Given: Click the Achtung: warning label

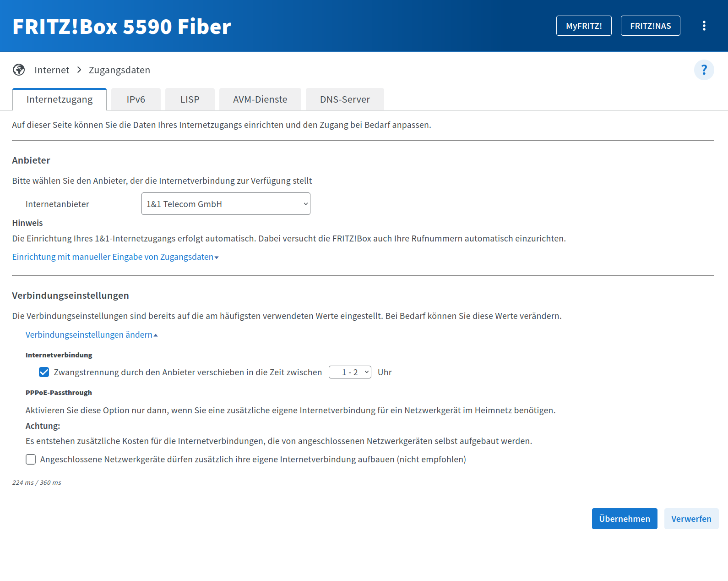Looking at the screenshot, I should point(43,426).
